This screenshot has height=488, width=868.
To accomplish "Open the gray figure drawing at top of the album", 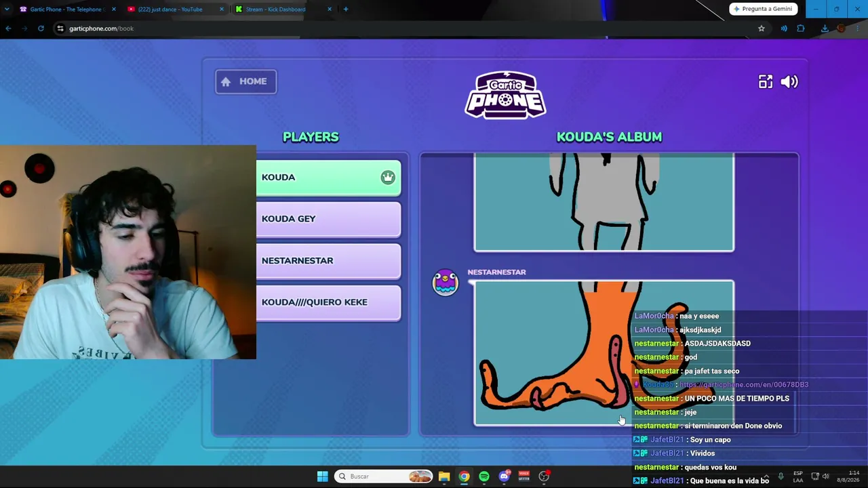I will pyautogui.click(x=604, y=202).
